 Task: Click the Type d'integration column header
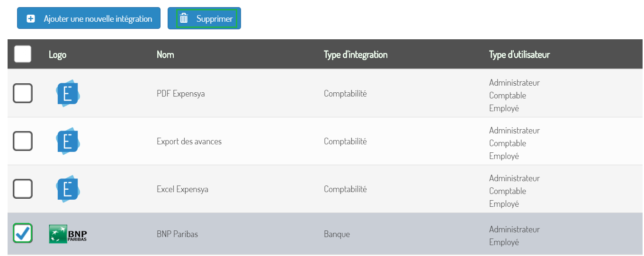356,54
